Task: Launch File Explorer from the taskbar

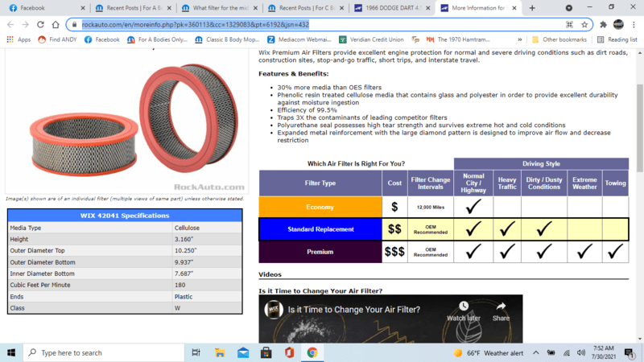Action: (x=220, y=352)
